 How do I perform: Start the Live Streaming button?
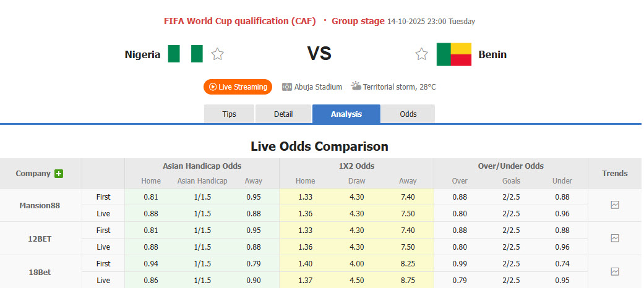click(x=238, y=87)
